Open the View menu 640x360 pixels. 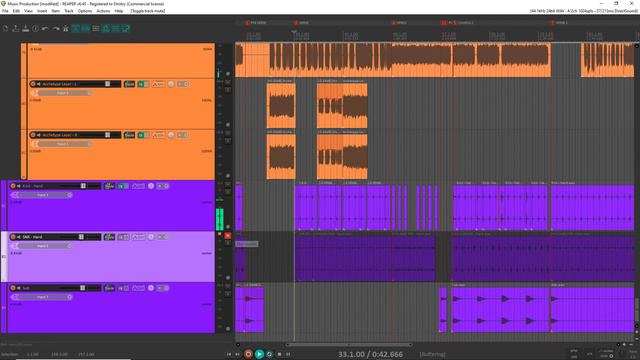28,11
